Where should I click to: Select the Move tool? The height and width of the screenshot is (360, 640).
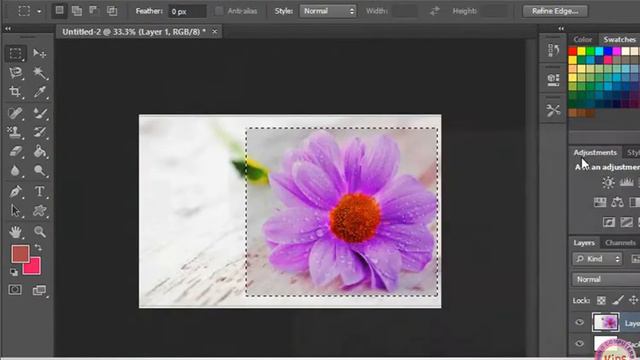(40, 53)
